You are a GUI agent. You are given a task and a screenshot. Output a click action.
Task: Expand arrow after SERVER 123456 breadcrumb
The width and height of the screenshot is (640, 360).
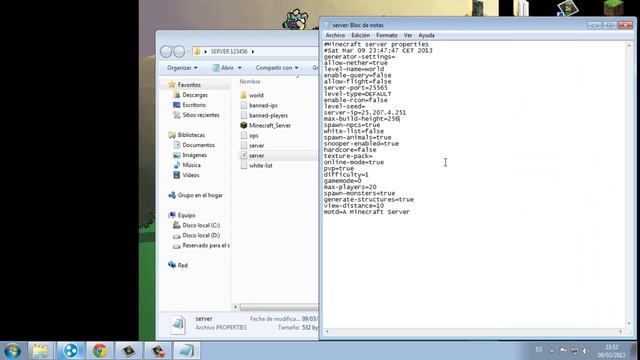click(253, 51)
